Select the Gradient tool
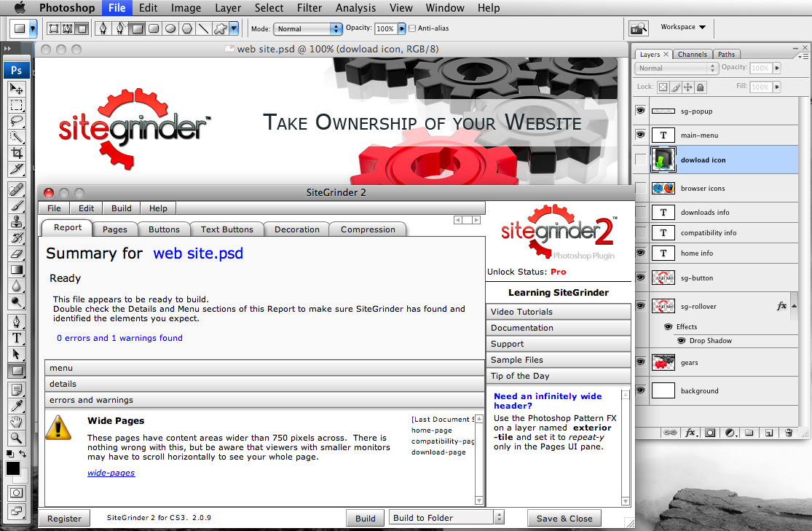The height and width of the screenshot is (531, 812). point(17,270)
